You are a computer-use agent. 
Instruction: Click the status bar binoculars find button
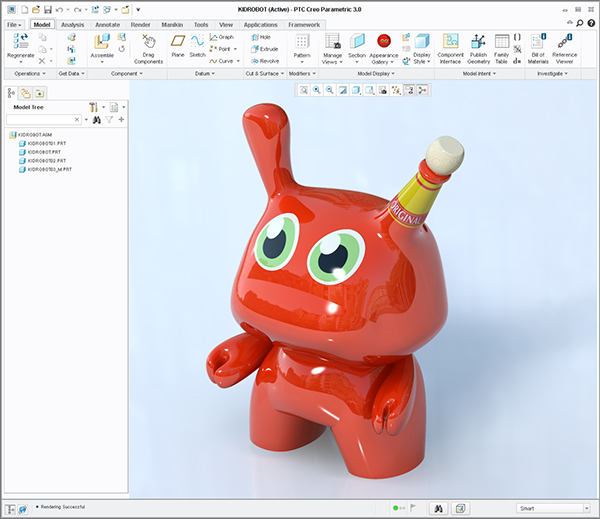coord(439,509)
